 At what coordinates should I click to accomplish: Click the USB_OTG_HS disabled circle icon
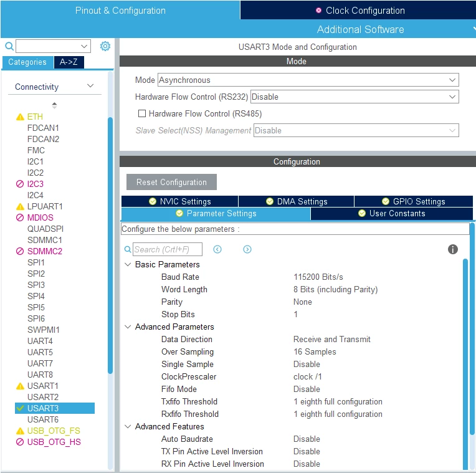click(x=20, y=442)
